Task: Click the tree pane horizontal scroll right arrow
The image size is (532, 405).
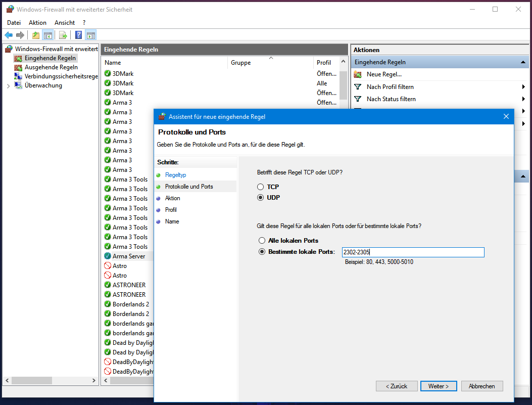Action: [x=94, y=381]
